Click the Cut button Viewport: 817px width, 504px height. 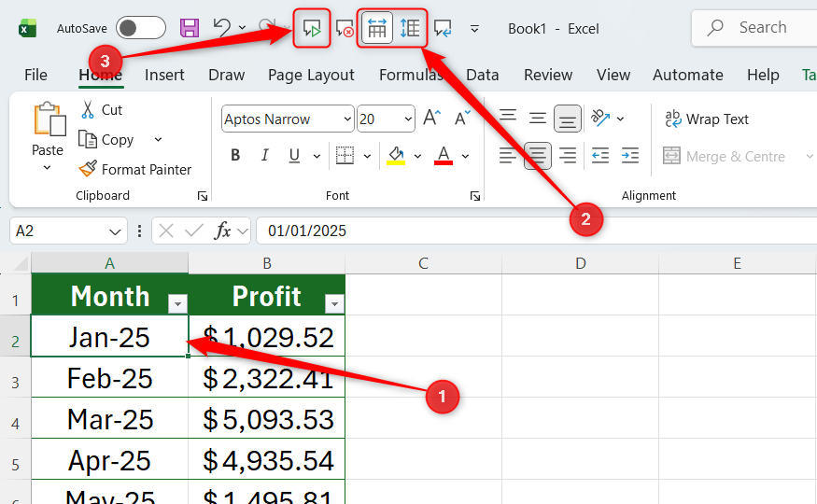(x=102, y=110)
